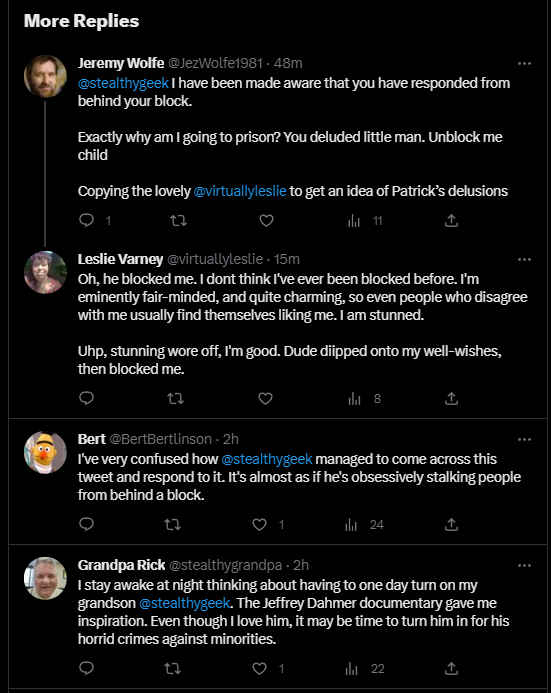Retweet Jeremy Wolfe's tweet
The image size is (551, 693).
coord(179,220)
